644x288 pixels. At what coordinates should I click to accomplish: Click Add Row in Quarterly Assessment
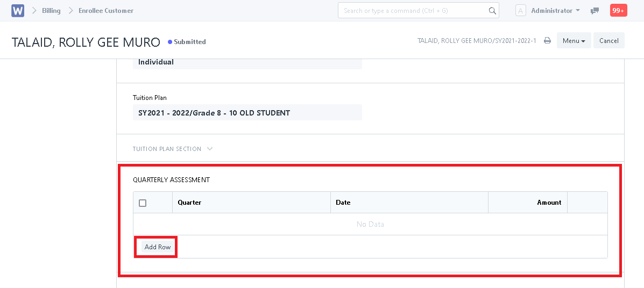pyautogui.click(x=157, y=247)
